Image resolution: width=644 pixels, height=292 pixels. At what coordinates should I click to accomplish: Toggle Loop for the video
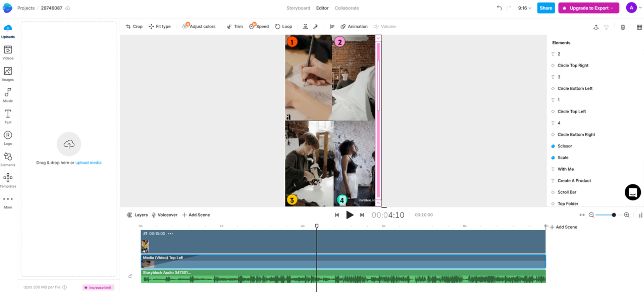283,27
